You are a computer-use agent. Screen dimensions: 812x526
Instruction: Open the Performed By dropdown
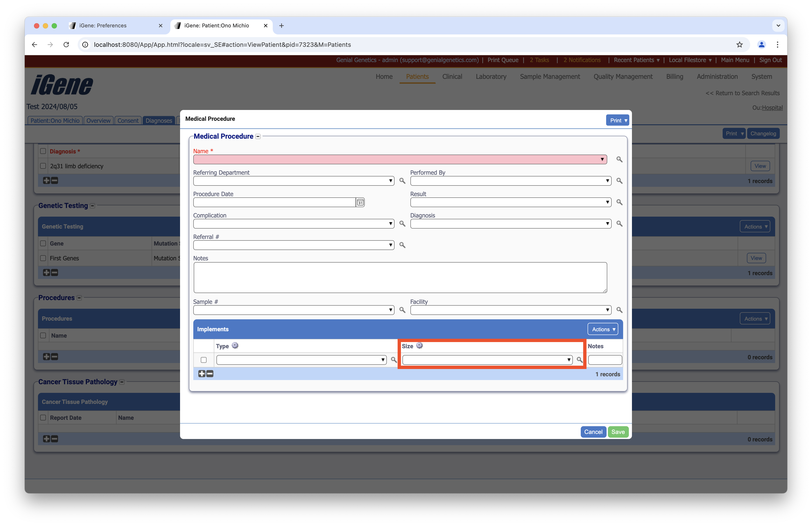[x=510, y=181]
